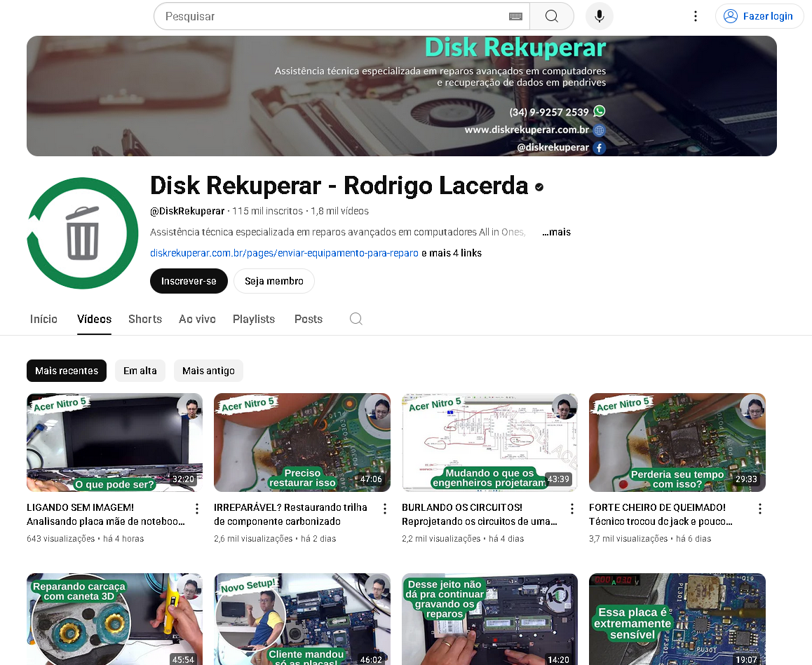Screen dimensions: 812x665
Task: Open the settings three-dot menu at top
Action: (x=696, y=17)
